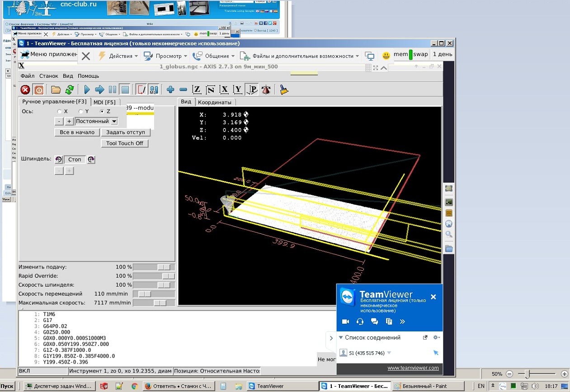Open Помощь menu in AXIS

88,76
